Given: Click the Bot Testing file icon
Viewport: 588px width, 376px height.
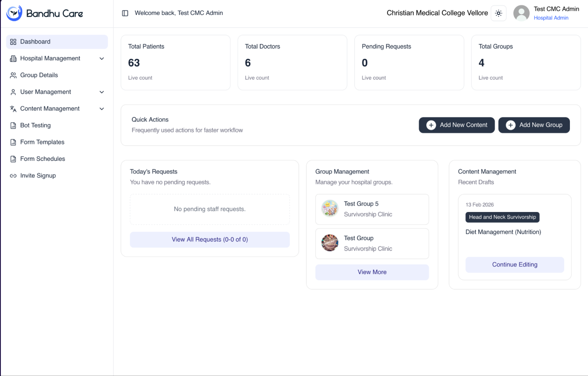Looking at the screenshot, I should [13, 125].
